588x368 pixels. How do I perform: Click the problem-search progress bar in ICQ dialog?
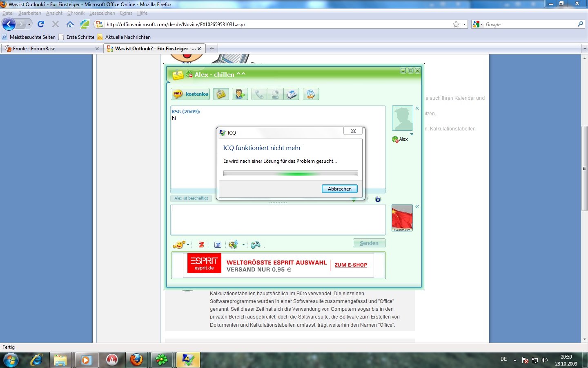(291, 173)
